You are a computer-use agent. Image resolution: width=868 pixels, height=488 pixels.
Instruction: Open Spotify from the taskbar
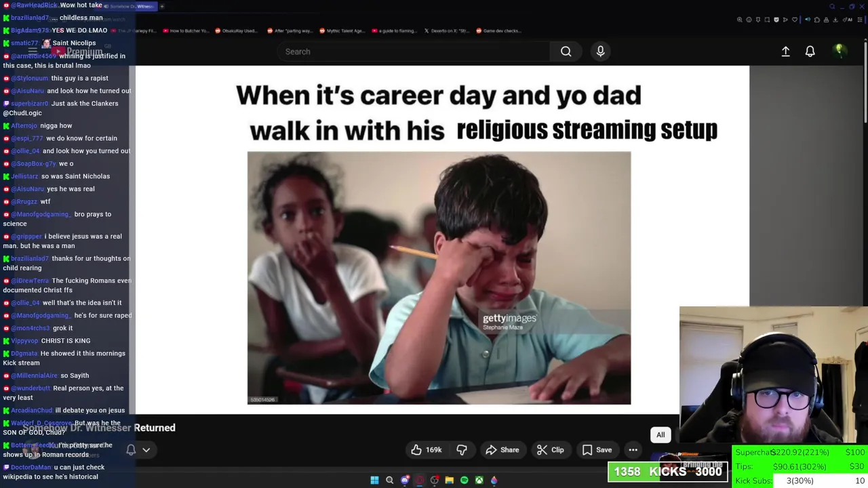(x=464, y=480)
